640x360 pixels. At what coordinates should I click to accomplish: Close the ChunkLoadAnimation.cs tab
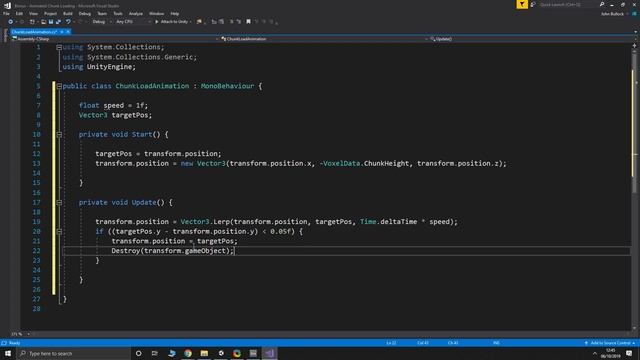click(x=68, y=32)
